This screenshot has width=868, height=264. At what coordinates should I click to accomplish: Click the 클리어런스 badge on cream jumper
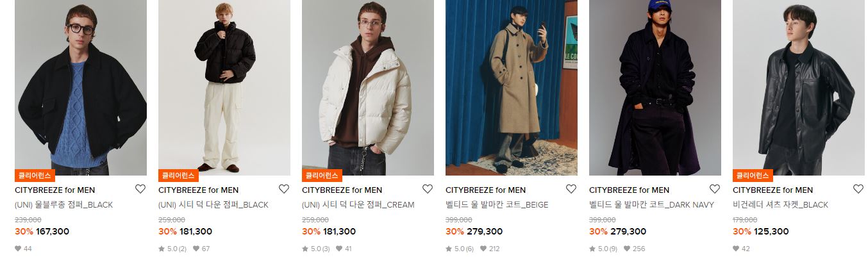pos(322,175)
